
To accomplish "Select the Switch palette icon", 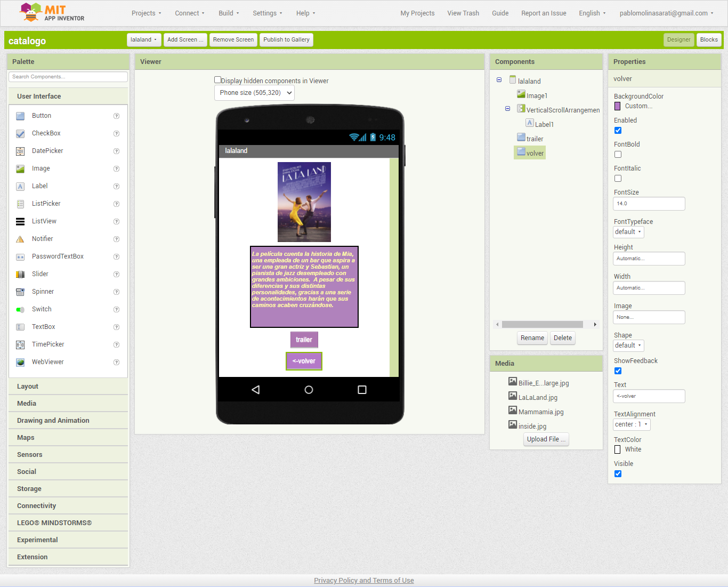I will 20,309.
